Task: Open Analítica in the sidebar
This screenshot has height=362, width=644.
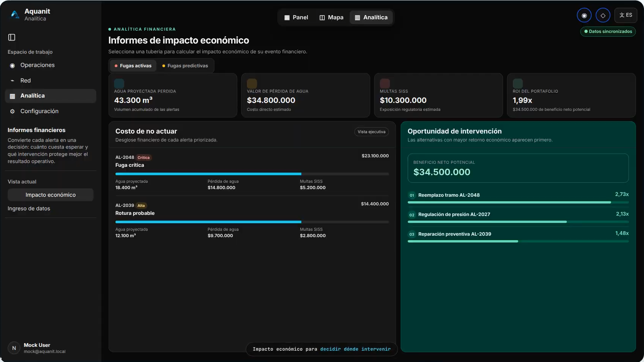Action: [x=50, y=96]
